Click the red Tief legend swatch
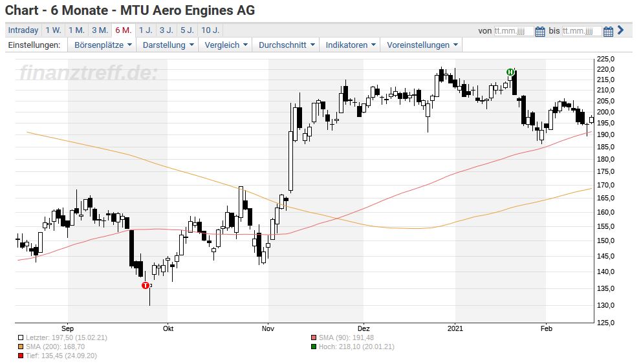Viewport: 641px width, 364px height. [x=21, y=356]
